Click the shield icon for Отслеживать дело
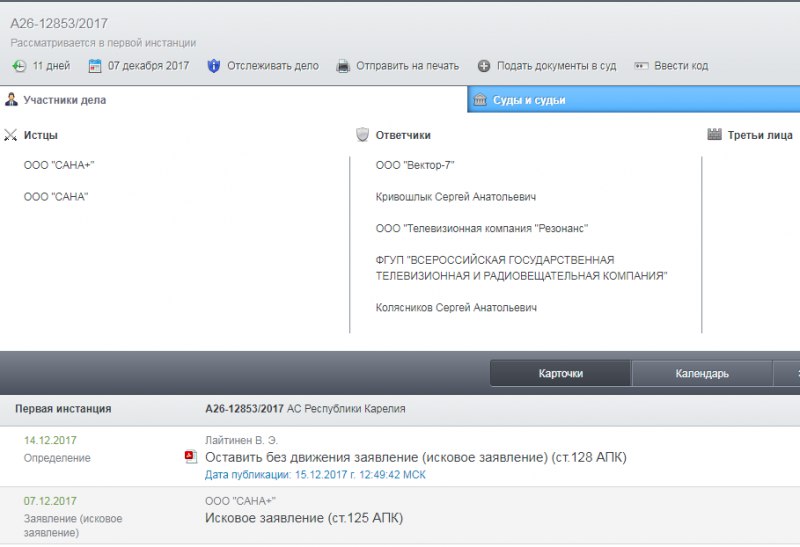The height and width of the screenshot is (547, 800). (x=213, y=66)
